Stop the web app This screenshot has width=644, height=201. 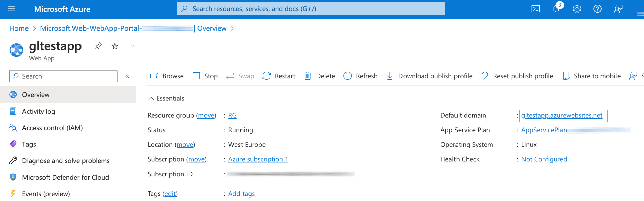coord(205,76)
